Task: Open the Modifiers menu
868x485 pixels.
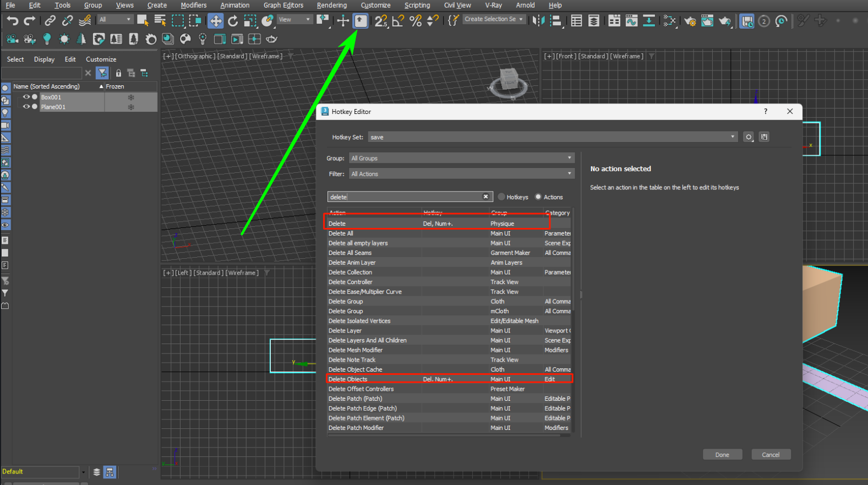Action: [194, 5]
